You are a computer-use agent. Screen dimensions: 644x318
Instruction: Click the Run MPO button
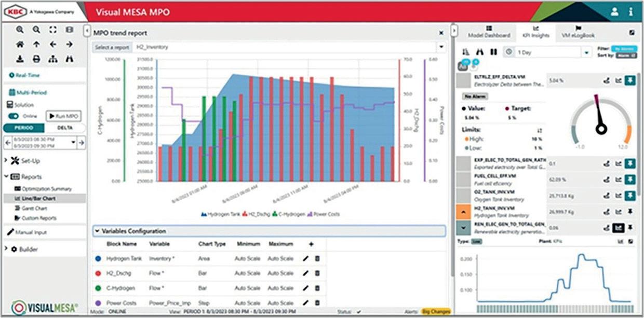[64, 116]
